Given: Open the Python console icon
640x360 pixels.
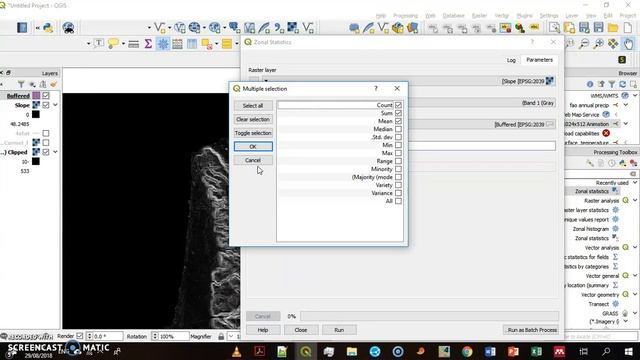Looking at the screenshot, I should coord(48,27).
